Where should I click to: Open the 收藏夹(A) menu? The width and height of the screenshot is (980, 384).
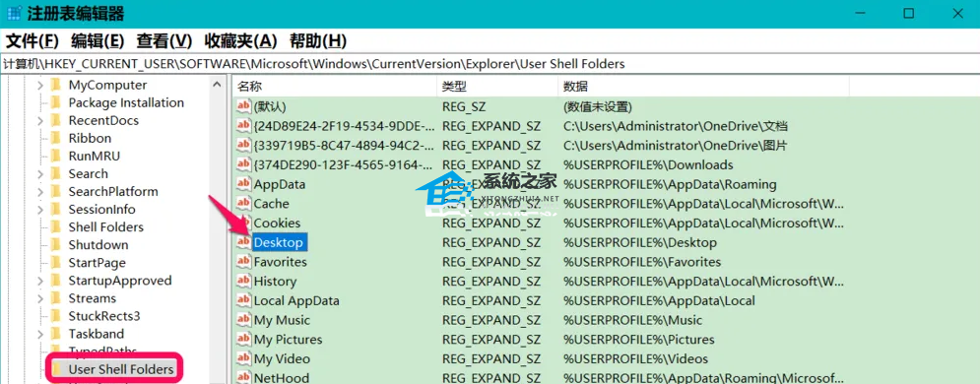pyautogui.click(x=240, y=41)
